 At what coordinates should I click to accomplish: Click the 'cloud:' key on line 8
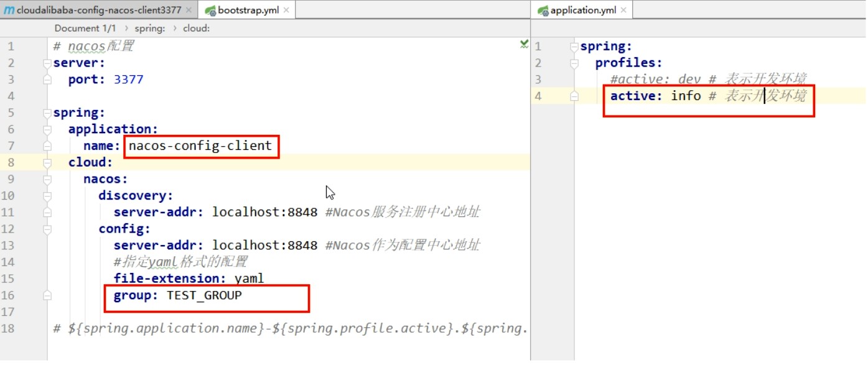tap(91, 162)
